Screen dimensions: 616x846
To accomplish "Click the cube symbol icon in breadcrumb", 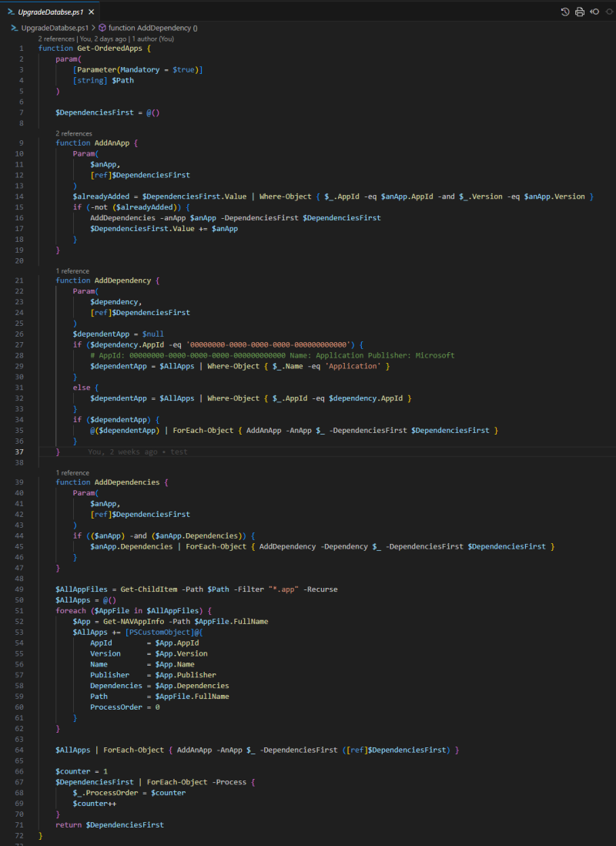I will pyautogui.click(x=102, y=27).
